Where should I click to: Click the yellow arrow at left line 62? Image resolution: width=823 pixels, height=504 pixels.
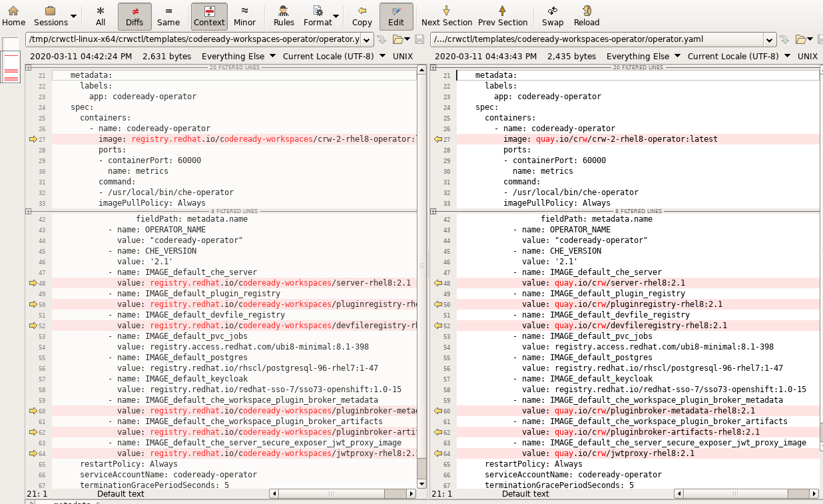click(33, 432)
